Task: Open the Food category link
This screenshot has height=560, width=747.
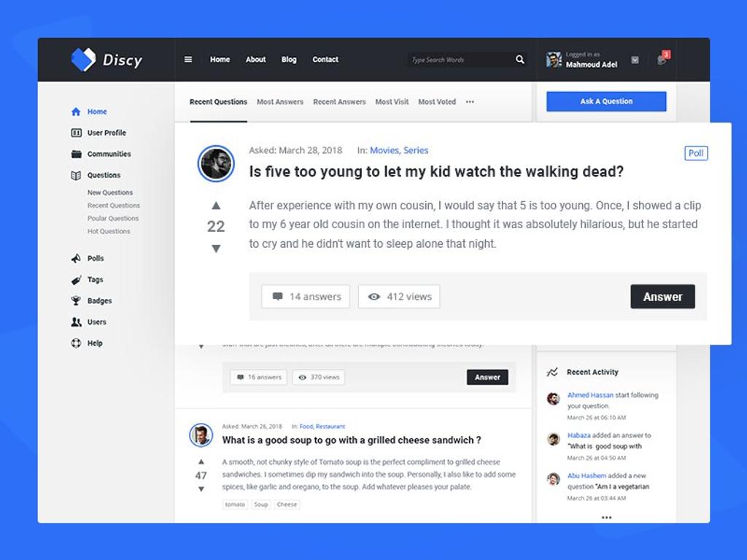Action: tap(306, 427)
